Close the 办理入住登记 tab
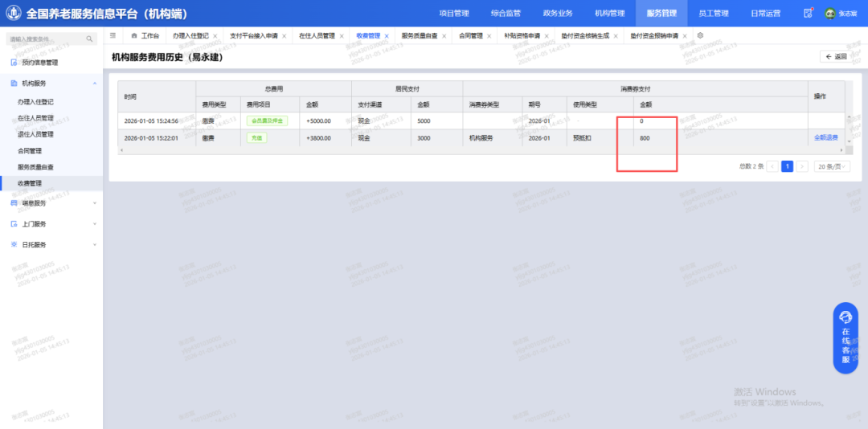The image size is (868, 429). coord(215,36)
